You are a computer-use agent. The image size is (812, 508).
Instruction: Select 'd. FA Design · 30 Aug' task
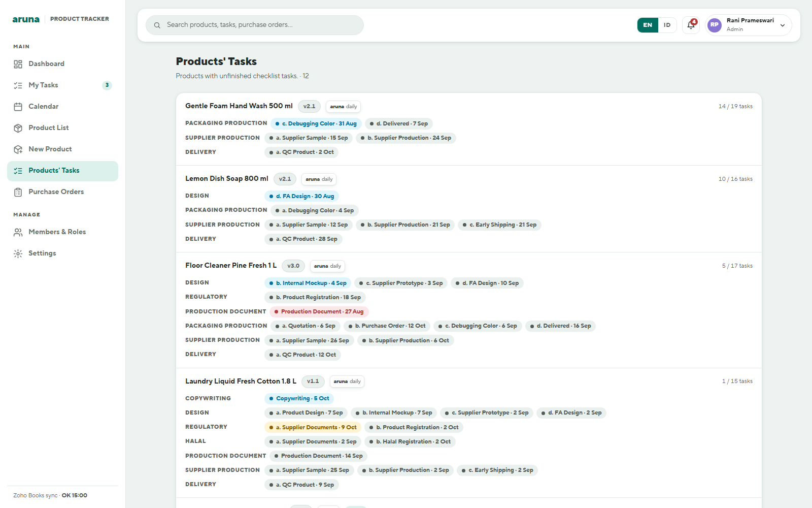[x=301, y=197]
